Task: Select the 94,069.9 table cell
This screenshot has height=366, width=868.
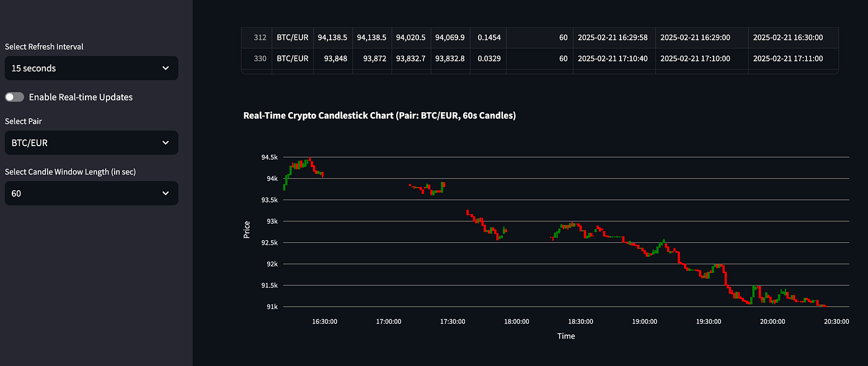Action: coord(450,38)
